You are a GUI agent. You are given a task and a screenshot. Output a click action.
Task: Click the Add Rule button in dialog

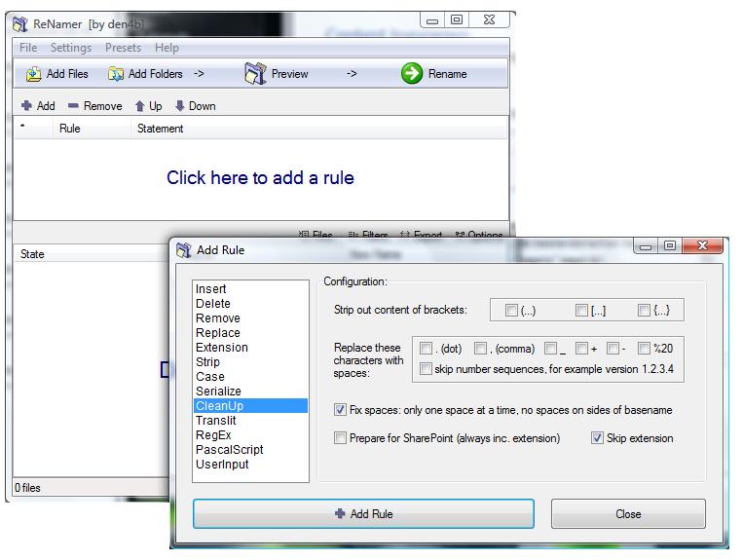(363, 513)
